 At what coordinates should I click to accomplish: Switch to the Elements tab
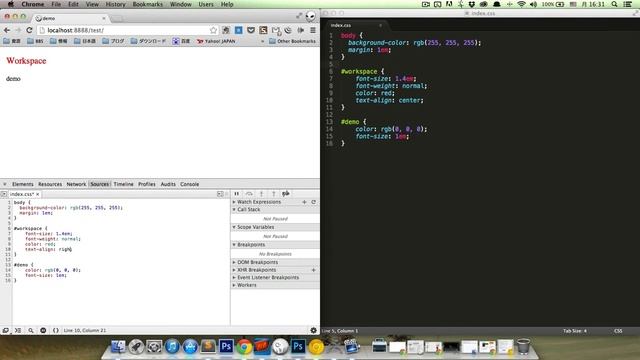[22, 184]
